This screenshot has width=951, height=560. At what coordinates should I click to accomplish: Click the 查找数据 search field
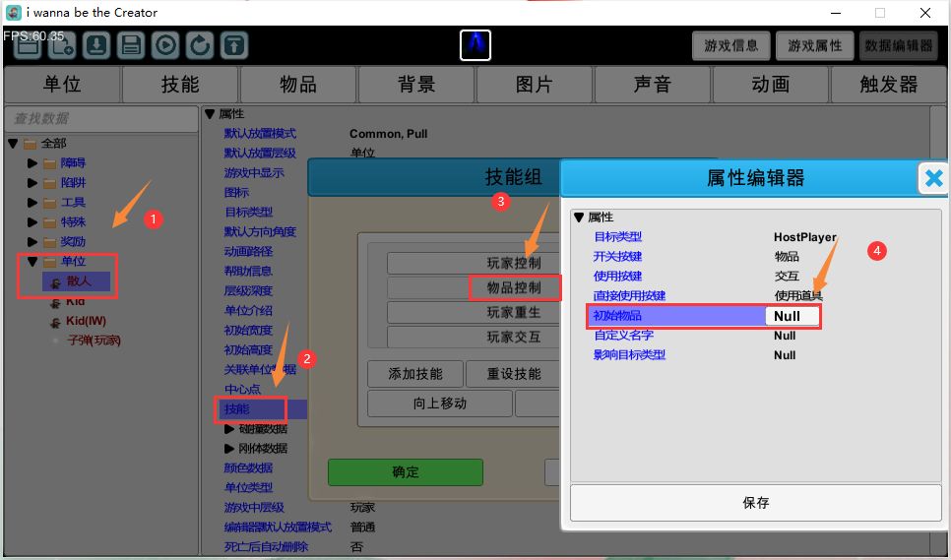[x=101, y=118]
